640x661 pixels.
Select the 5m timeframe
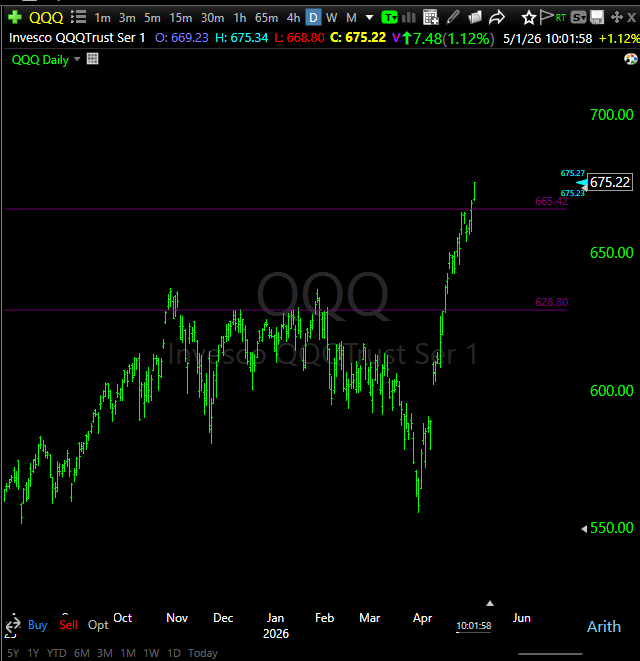[152, 18]
